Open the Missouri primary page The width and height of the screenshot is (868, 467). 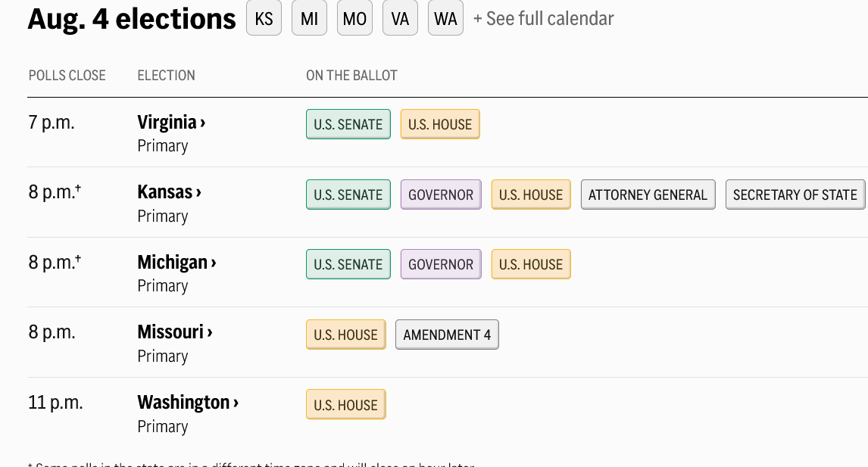(x=175, y=332)
